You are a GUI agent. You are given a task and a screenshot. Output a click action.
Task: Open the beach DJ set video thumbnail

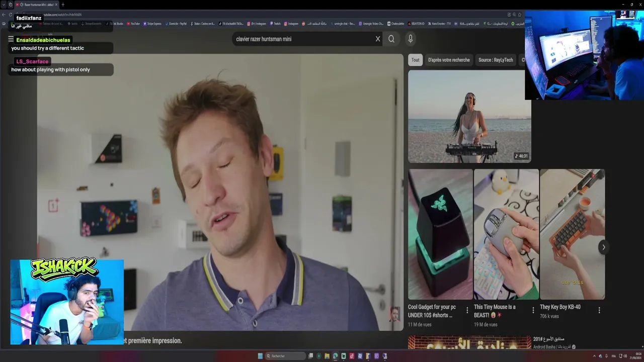pyautogui.click(x=469, y=116)
